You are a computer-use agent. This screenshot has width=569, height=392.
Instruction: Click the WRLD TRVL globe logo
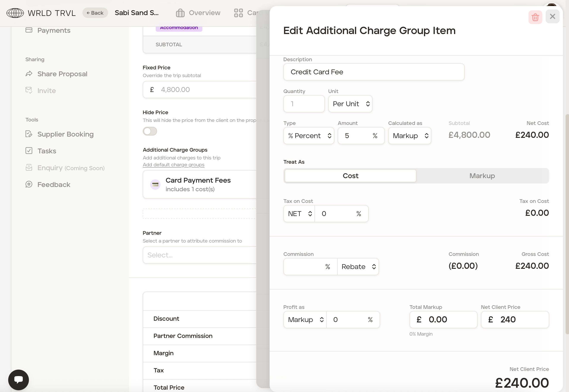click(x=15, y=13)
